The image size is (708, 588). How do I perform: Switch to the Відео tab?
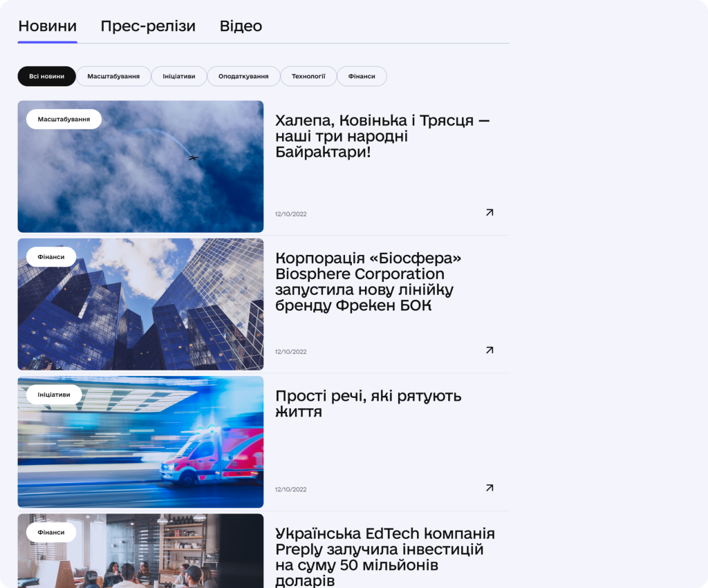[241, 26]
